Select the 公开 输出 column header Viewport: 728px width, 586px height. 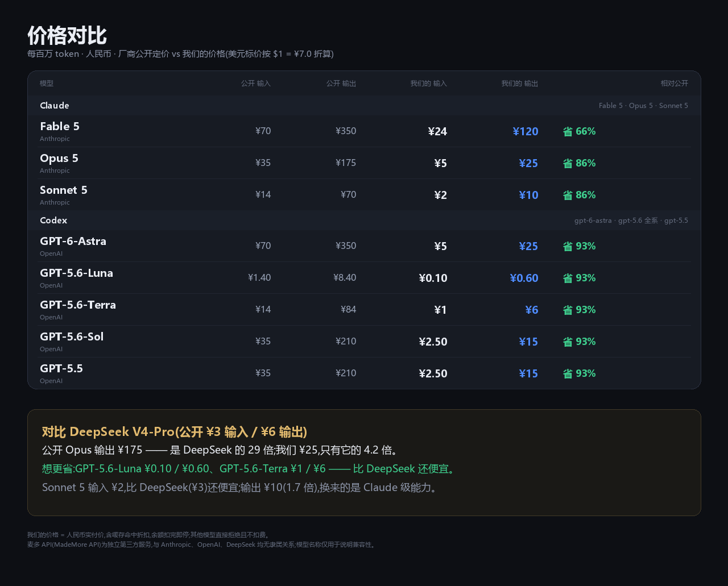point(341,84)
